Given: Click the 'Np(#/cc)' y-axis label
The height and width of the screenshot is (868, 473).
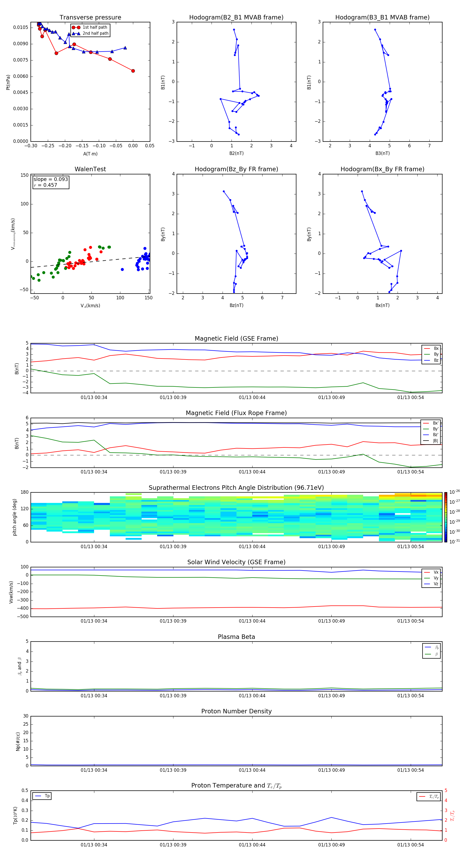Looking at the screenshot, I should coord(18,741).
